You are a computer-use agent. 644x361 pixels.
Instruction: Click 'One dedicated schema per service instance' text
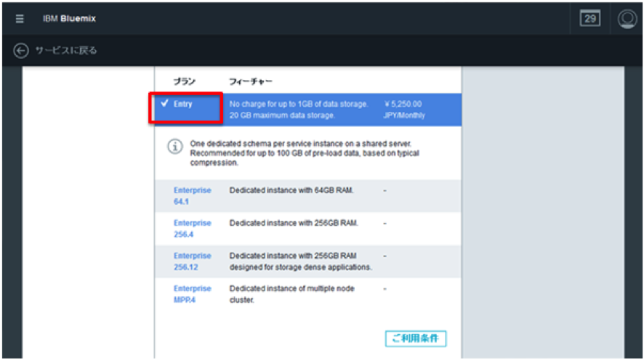[x=266, y=144]
